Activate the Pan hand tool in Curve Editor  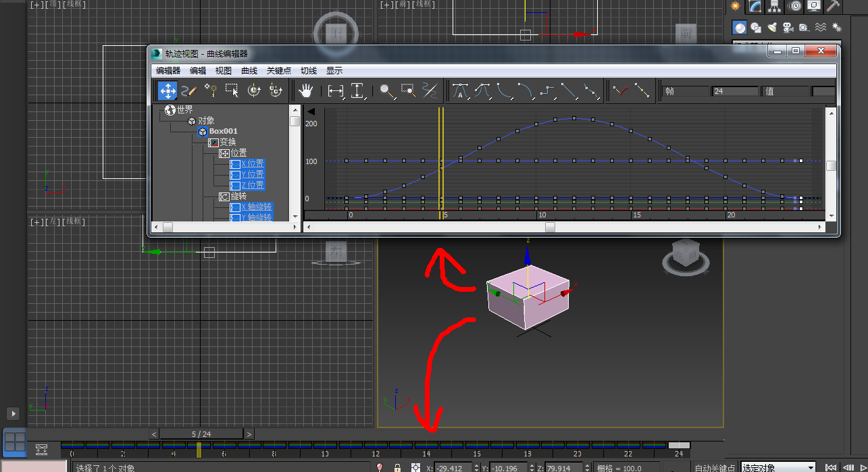pyautogui.click(x=305, y=90)
